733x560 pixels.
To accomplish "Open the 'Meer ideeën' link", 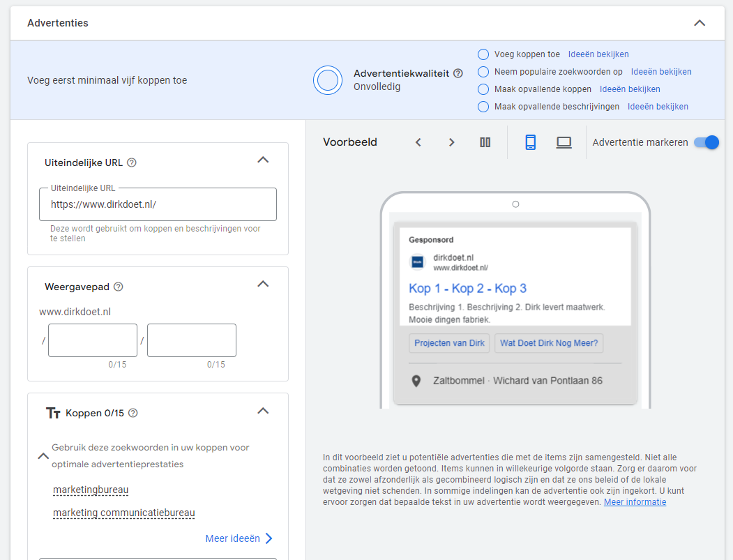I will 239,538.
